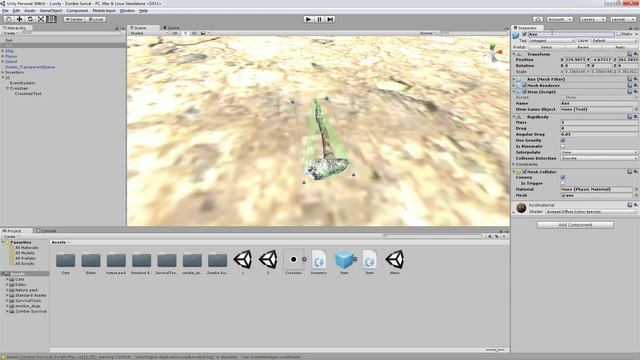
Task: Open the Layer dropdown in Inspector
Action: click(614, 41)
